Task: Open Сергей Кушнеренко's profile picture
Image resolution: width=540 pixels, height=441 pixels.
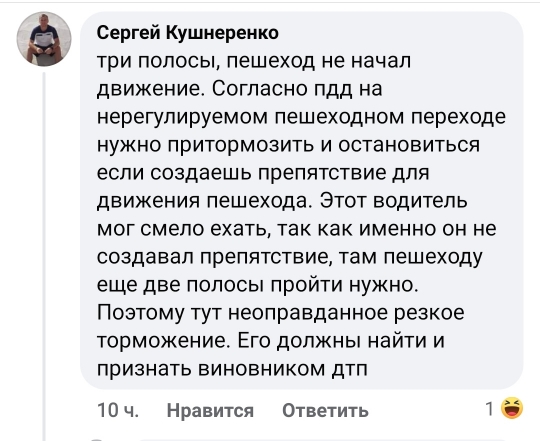Action: click(44, 39)
